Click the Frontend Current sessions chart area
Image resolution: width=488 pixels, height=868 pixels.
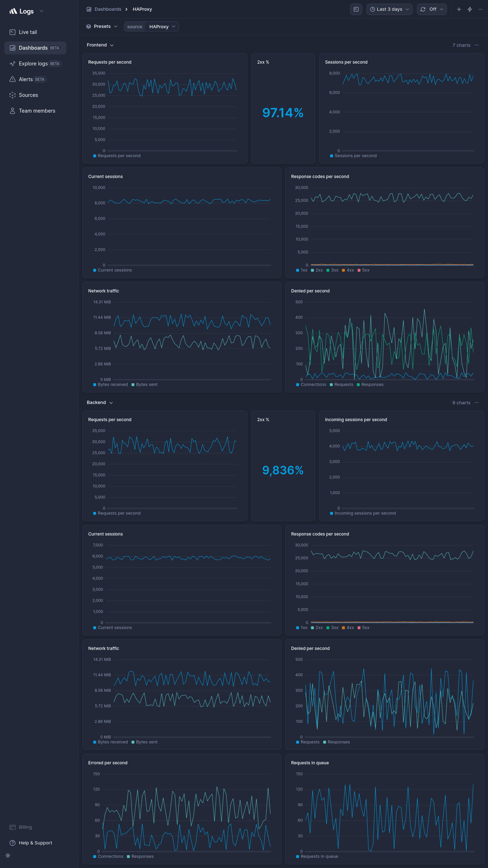click(x=189, y=226)
